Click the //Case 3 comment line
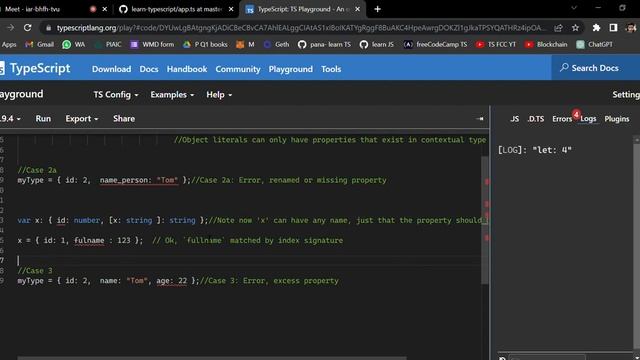This screenshot has width=640, height=360. click(x=35, y=271)
